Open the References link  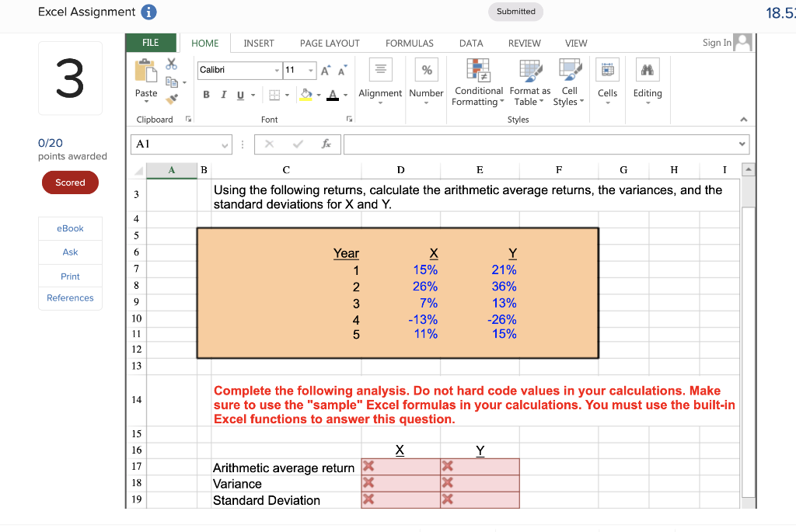point(70,297)
